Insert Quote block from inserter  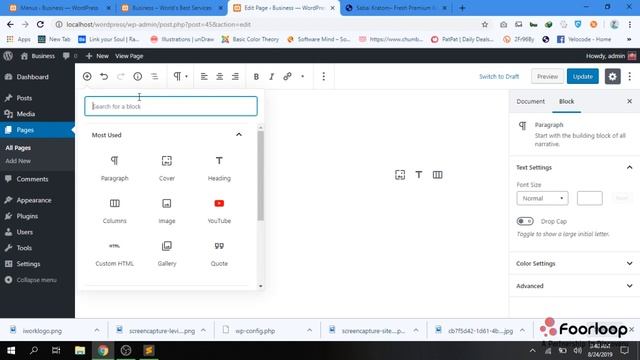[x=219, y=253]
